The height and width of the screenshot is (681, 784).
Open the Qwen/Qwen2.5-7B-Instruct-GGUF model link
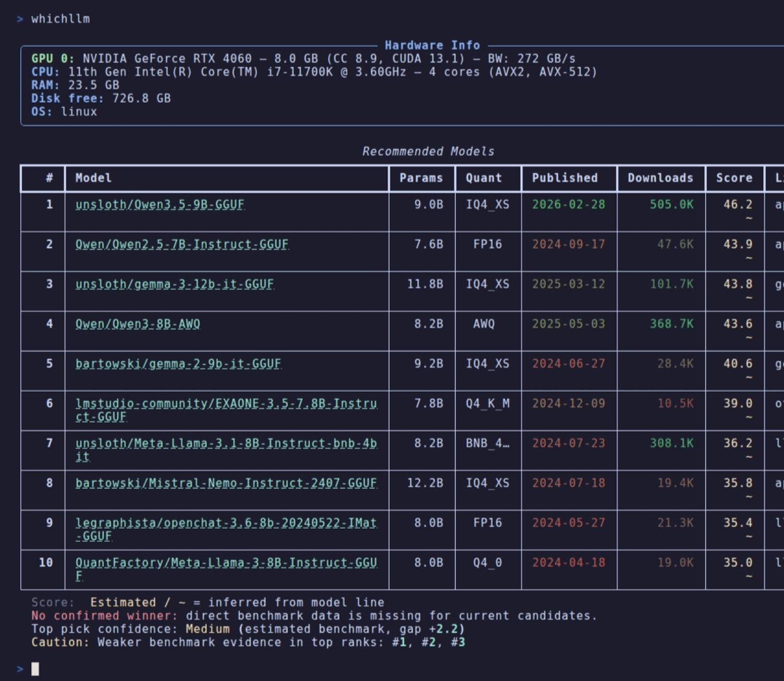[x=182, y=244]
